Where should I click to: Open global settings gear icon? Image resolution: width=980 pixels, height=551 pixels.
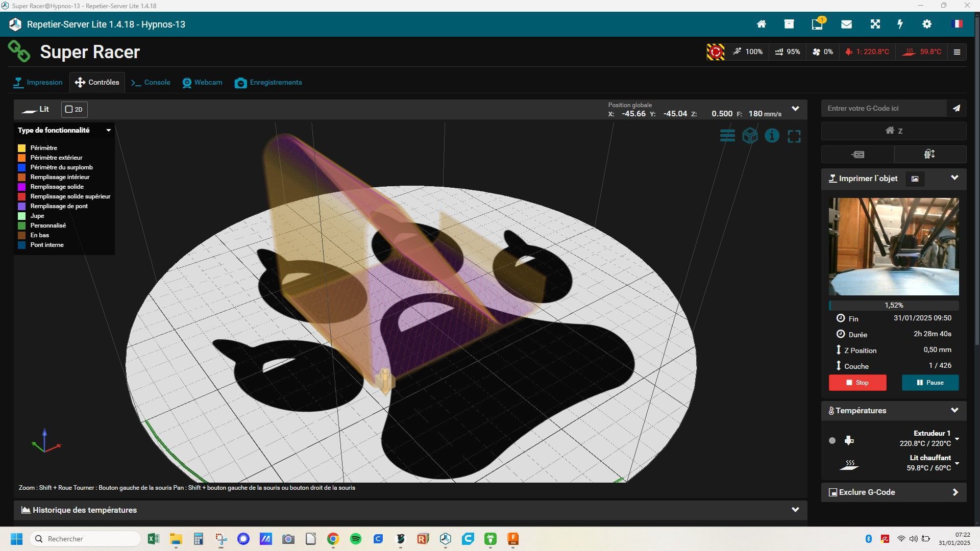(x=927, y=24)
